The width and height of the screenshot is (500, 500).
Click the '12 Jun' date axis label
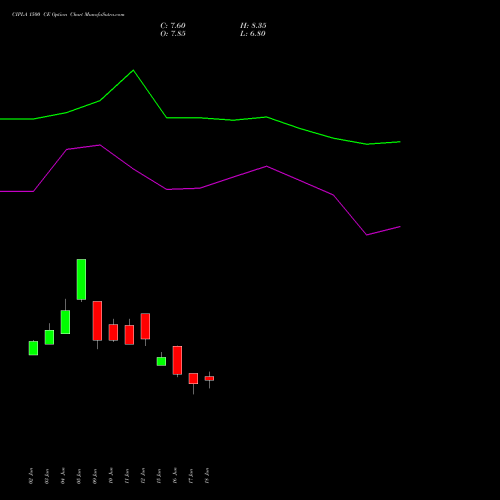[143, 476]
